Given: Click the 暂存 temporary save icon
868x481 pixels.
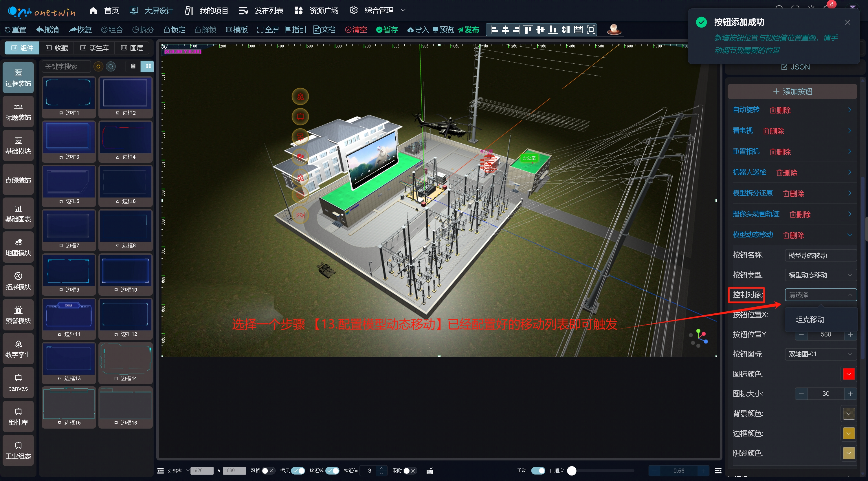Looking at the screenshot, I should coord(379,30).
